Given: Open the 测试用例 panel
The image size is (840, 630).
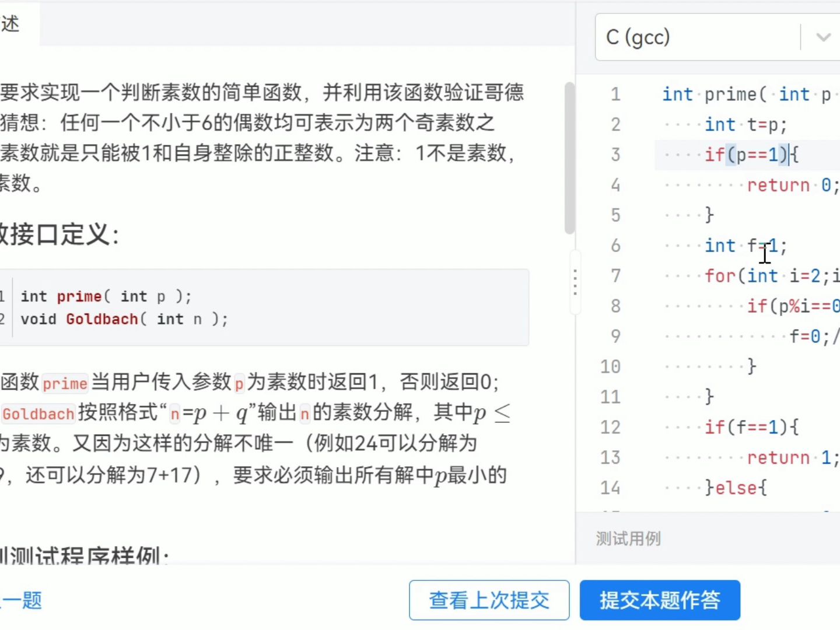Looking at the screenshot, I should tap(628, 538).
